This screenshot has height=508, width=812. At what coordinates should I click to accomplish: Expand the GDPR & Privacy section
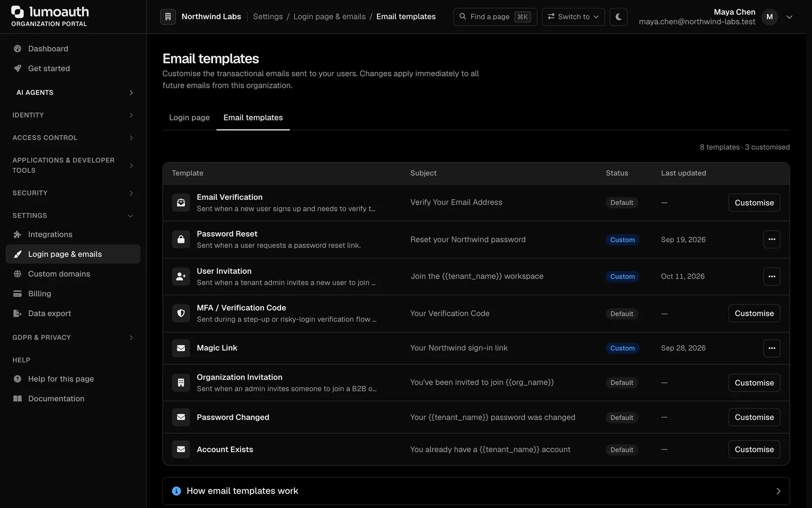tap(73, 337)
